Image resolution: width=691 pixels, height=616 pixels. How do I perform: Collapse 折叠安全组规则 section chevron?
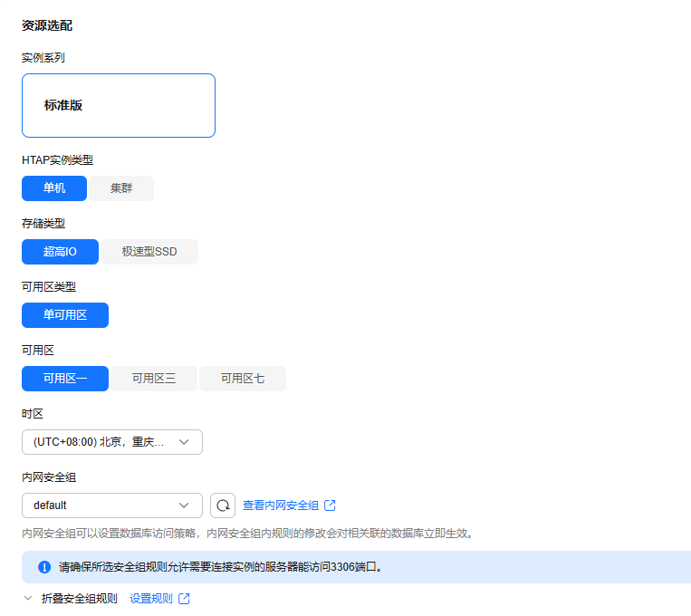pyautogui.click(x=28, y=599)
